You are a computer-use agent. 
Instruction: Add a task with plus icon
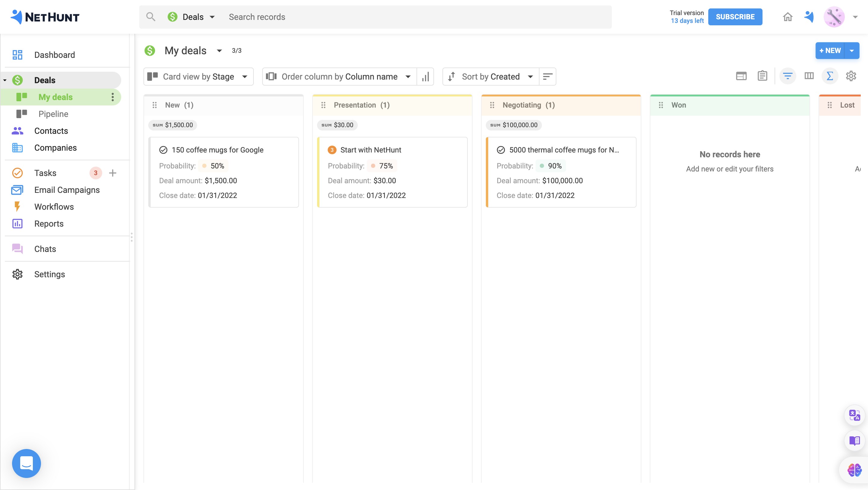[112, 173]
